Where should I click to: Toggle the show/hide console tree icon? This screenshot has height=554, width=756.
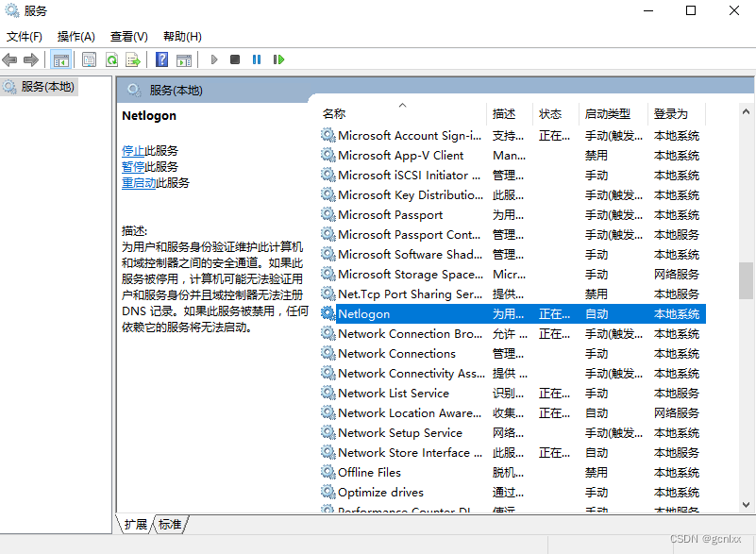click(59, 59)
